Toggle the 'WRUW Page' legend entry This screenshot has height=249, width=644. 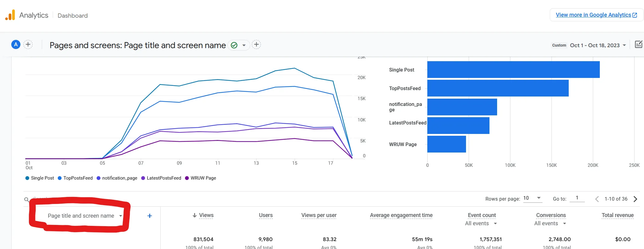201,178
